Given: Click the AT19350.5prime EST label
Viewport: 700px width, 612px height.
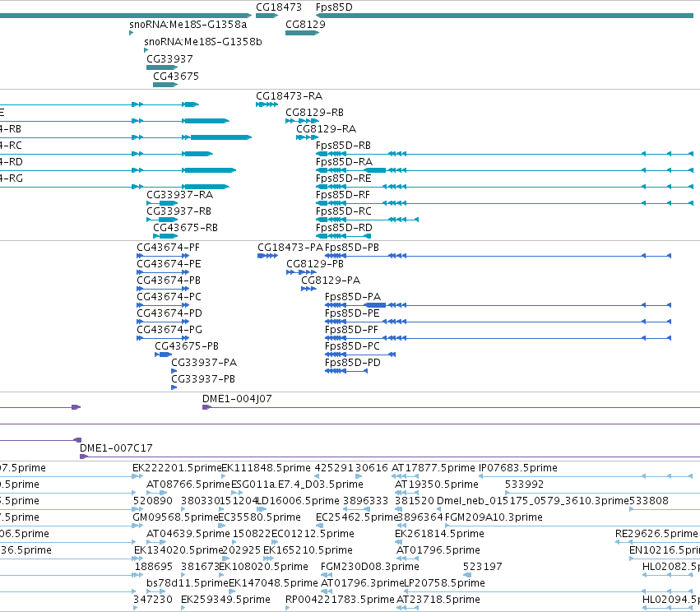Looking at the screenshot, I should (x=436, y=484).
